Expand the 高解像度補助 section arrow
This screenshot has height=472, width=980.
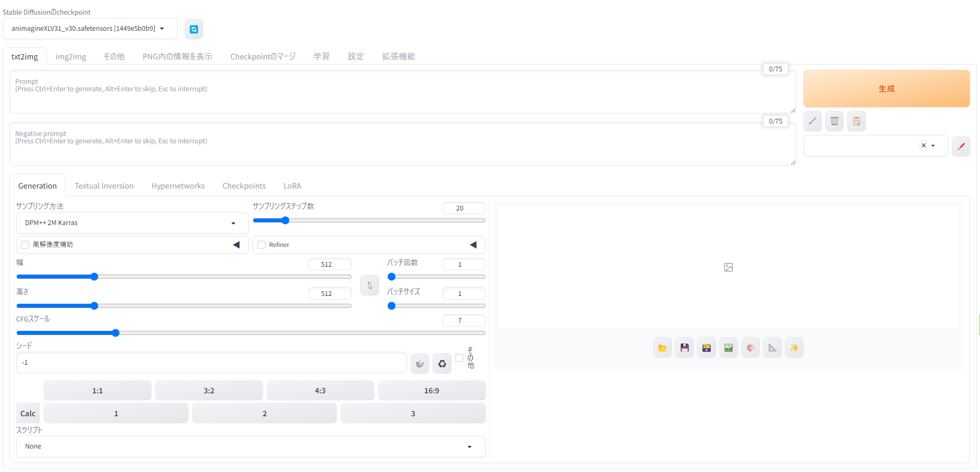tap(236, 245)
